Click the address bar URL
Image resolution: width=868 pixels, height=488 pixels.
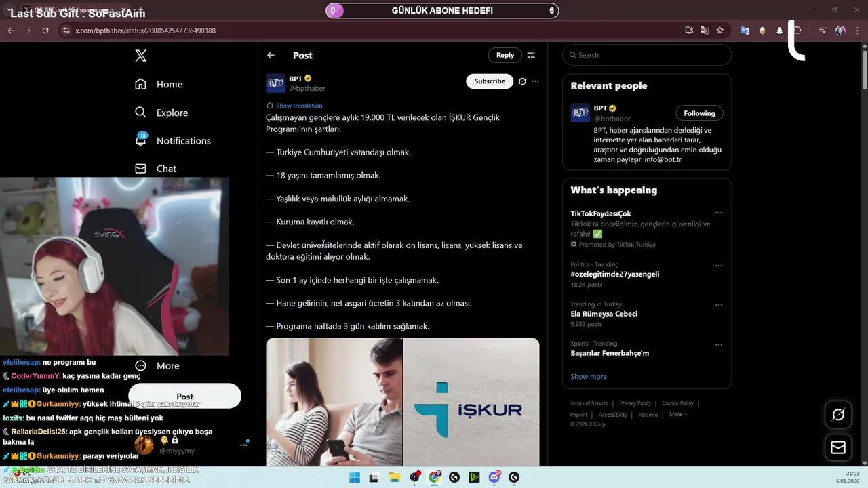pos(146,30)
